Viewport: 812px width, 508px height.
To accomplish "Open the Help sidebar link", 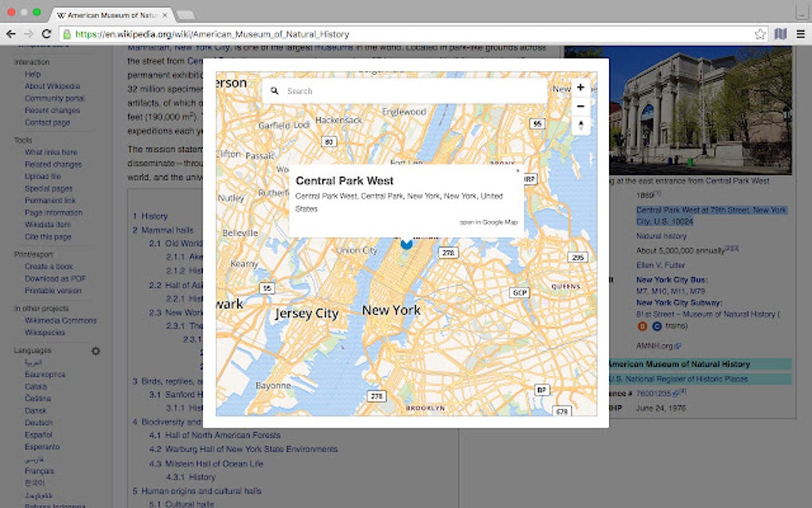I will (x=33, y=74).
